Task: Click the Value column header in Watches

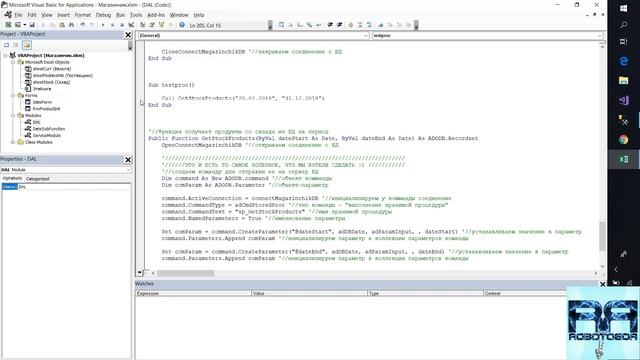Action: click(309, 293)
